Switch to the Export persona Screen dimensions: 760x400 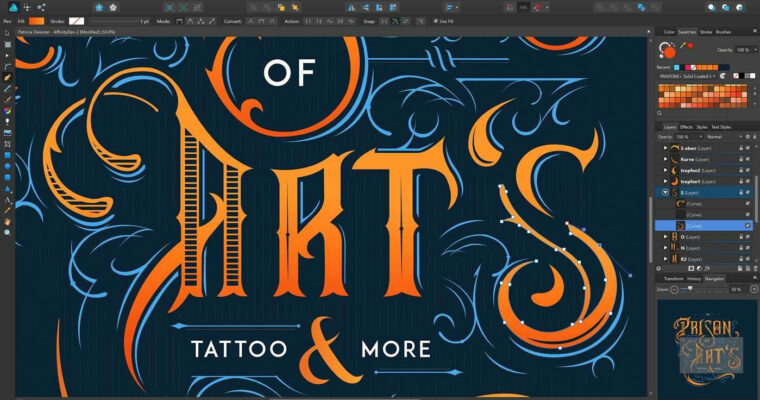click(41, 7)
